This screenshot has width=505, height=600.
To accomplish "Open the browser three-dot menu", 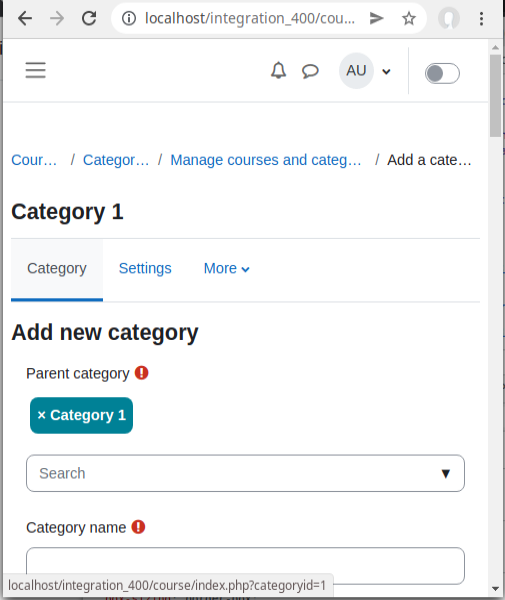I will pos(481,18).
